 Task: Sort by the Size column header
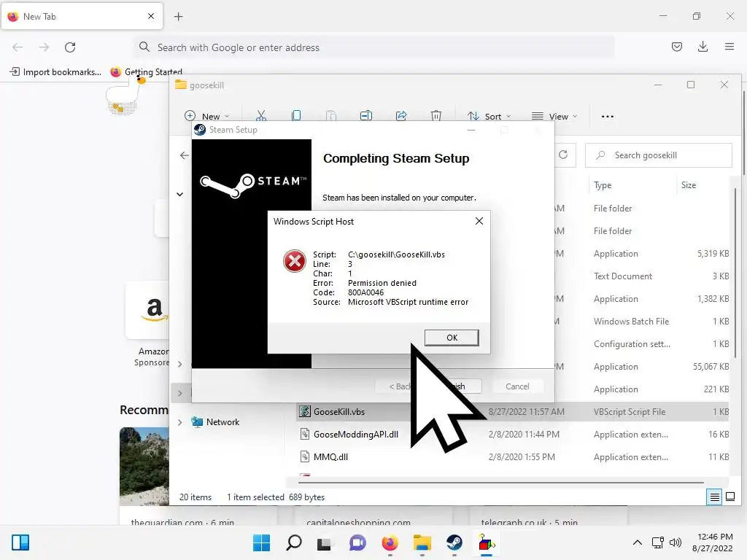pyautogui.click(x=689, y=185)
